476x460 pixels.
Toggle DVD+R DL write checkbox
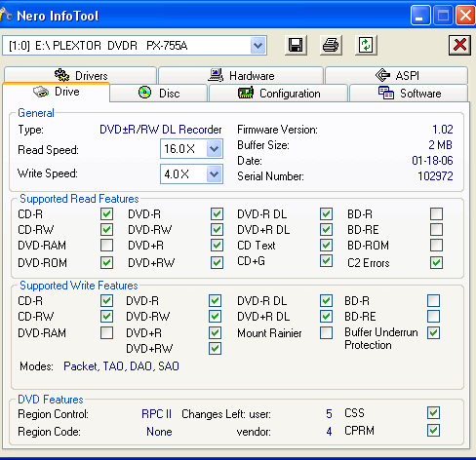326,316
